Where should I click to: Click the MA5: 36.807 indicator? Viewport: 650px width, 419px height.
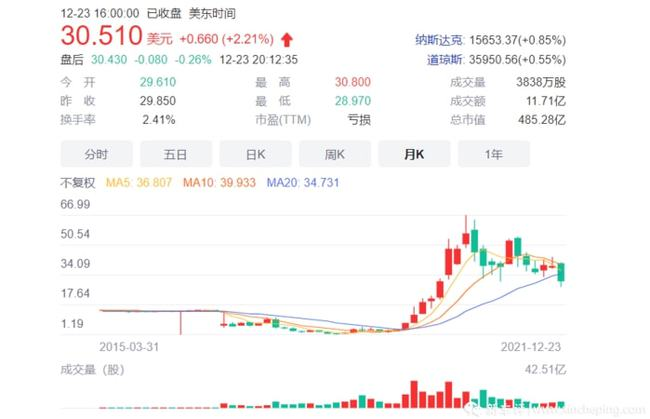point(139,183)
